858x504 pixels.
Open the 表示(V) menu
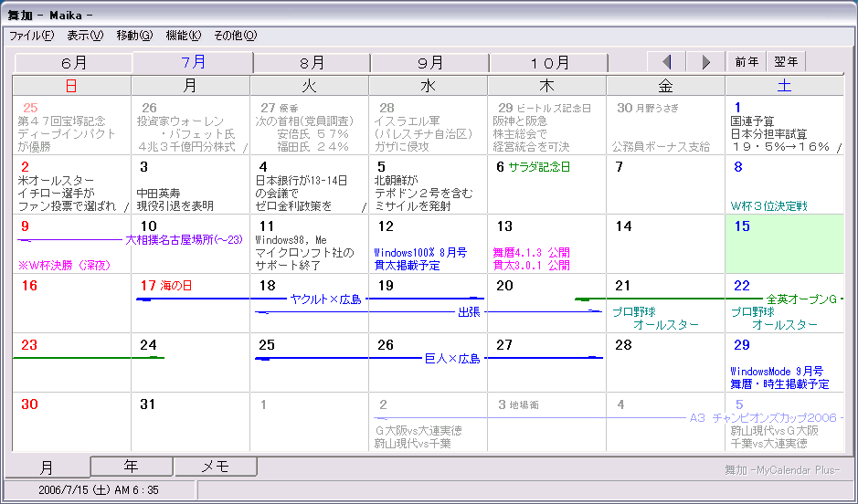tap(85, 36)
